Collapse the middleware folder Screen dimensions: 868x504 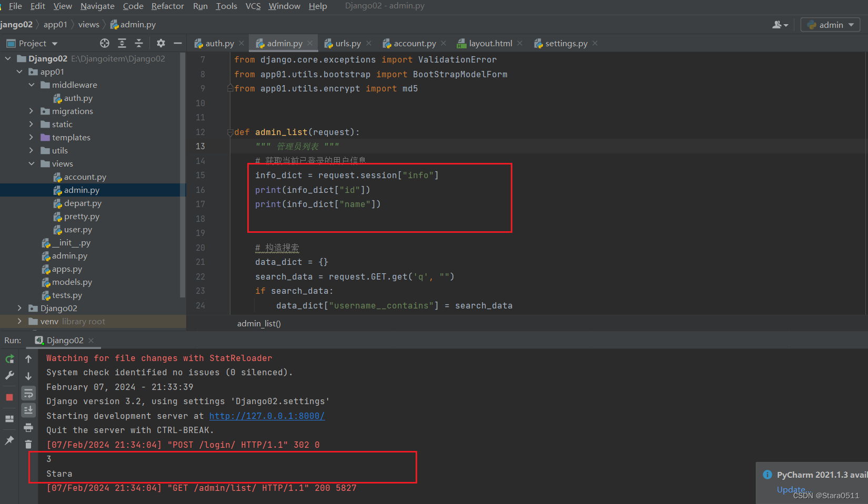coord(31,85)
